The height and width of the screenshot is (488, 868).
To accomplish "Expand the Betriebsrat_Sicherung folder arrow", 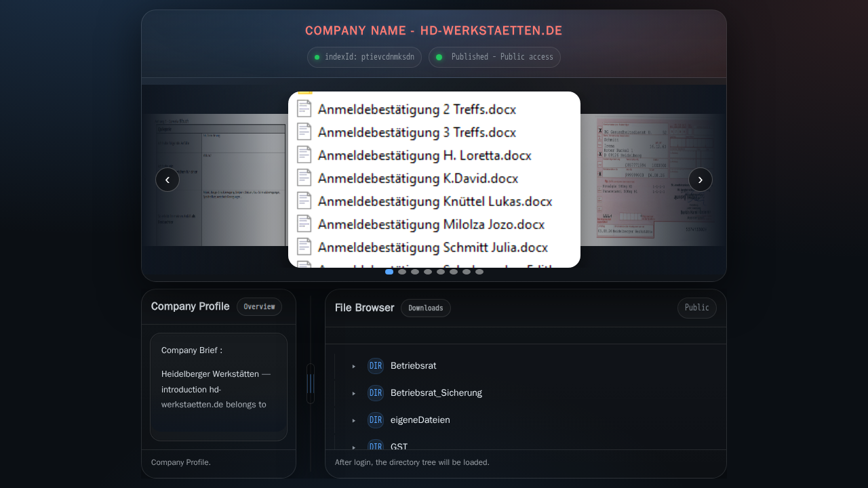I will click(x=354, y=393).
